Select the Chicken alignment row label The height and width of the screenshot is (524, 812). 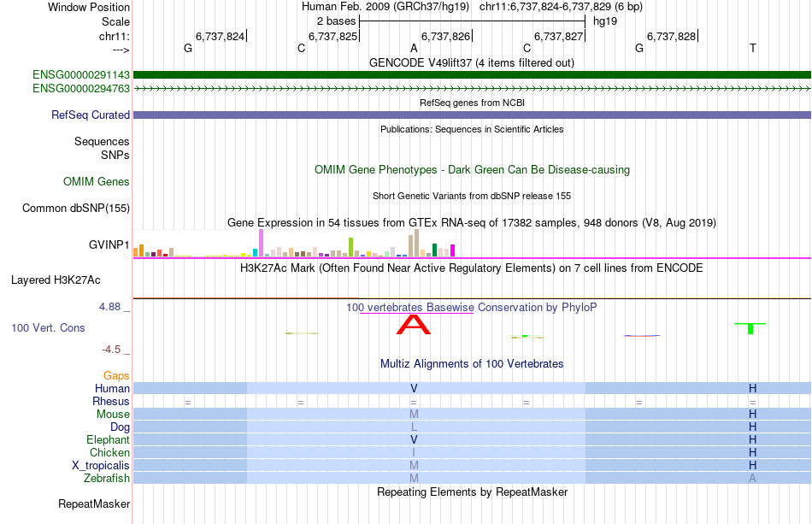coord(109,452)
